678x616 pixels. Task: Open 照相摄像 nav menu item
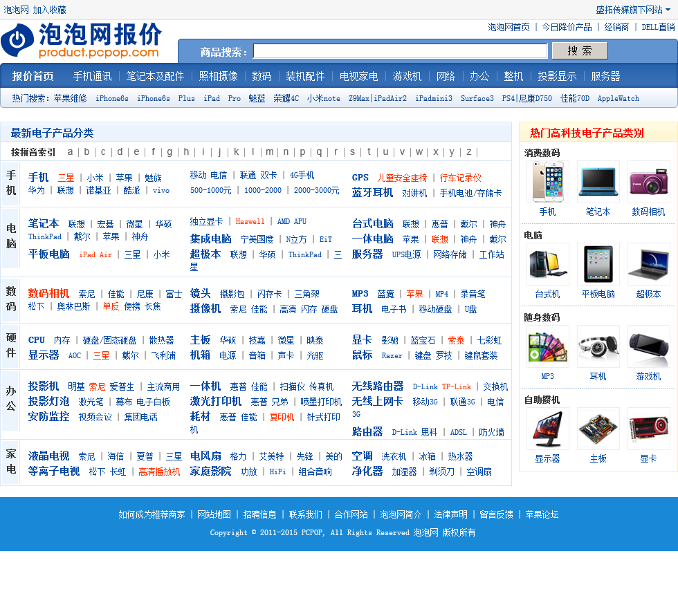click(219, 77)
